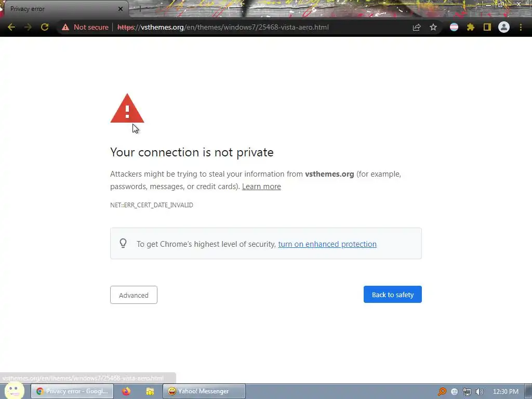Screen dimensions: 532x399
Task: Click the orange magnifier tray icon
Action: 442,392
